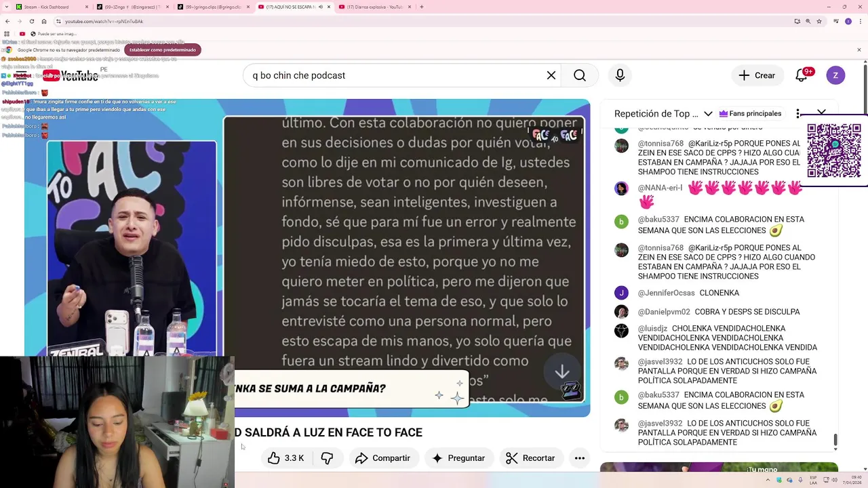Viewport: 868px width, 488px height.
Task: Click the Z channel watermark on video
Action: (x=572, y=391)
